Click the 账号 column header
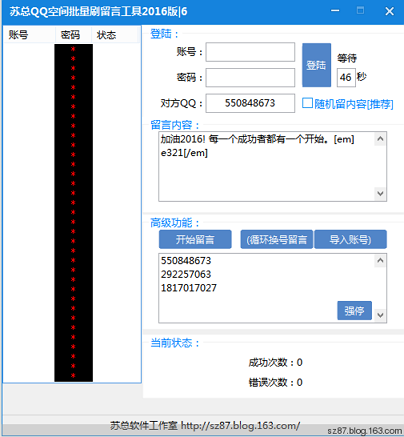 (29, 35)
